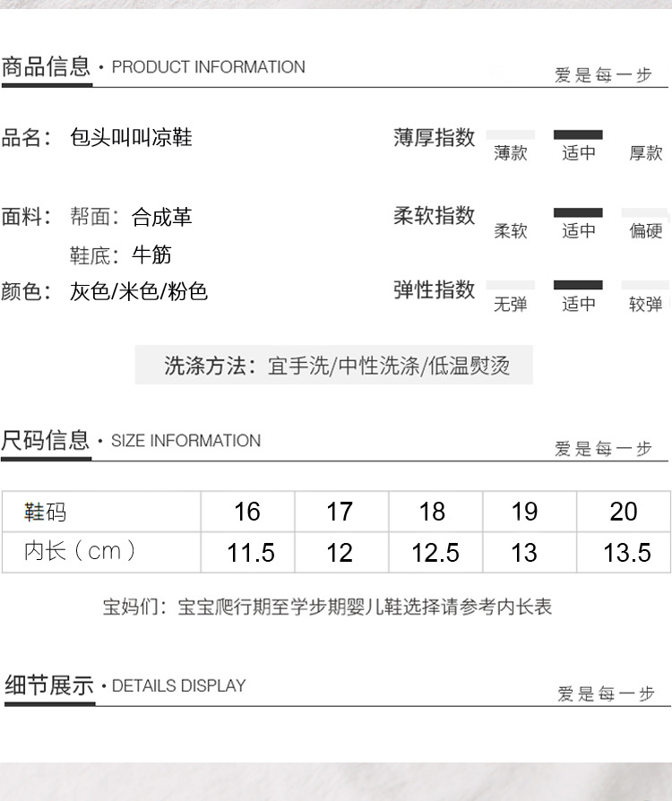
Task: Select the PRODUCT INFORMATION subtitle
Action: [x=208, y=67]
